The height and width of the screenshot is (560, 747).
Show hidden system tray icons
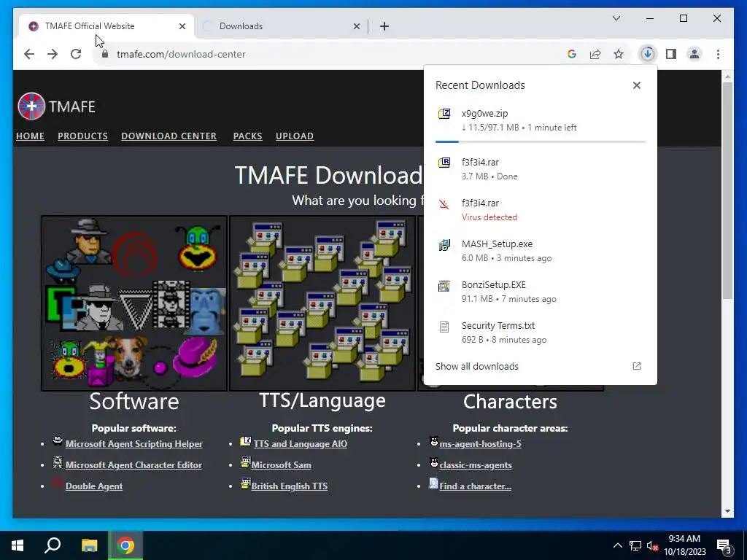[x=617, y=545]
